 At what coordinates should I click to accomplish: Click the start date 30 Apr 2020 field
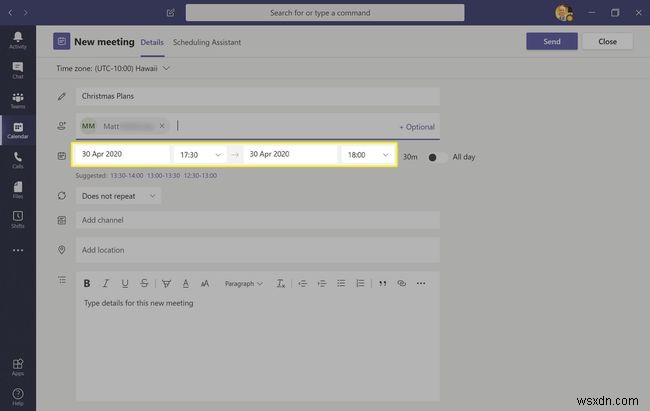coord(123,154)
